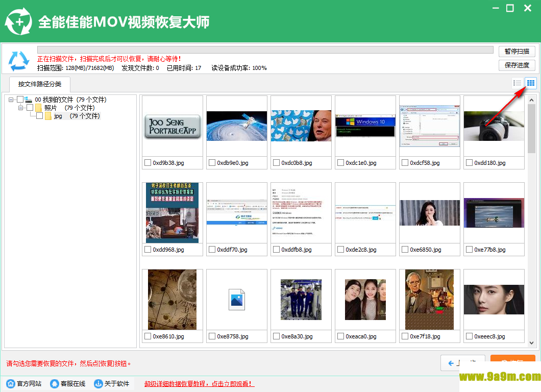Open 客服在线 support icon

[55, 383]
